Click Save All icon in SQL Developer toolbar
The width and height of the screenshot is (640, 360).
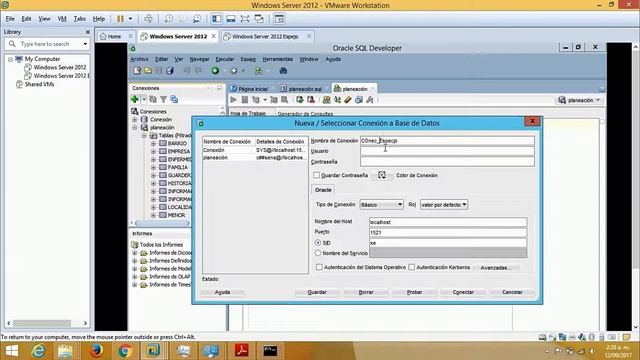coord(170,71)
